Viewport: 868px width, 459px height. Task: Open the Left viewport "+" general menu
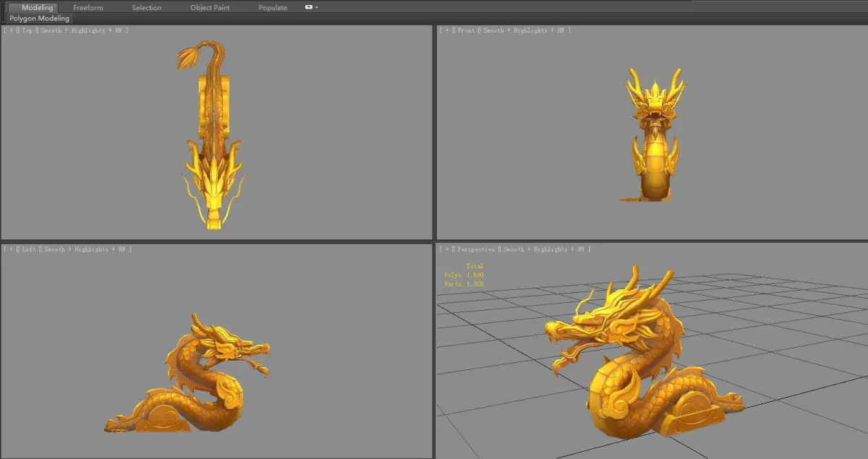coord(11,249)
